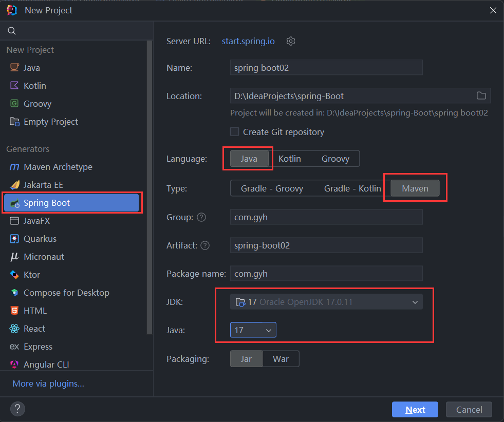The height and width of the screenshot is (422, 504).
Task: Click the Compose for Desktop icon
Action: [14, 293]
